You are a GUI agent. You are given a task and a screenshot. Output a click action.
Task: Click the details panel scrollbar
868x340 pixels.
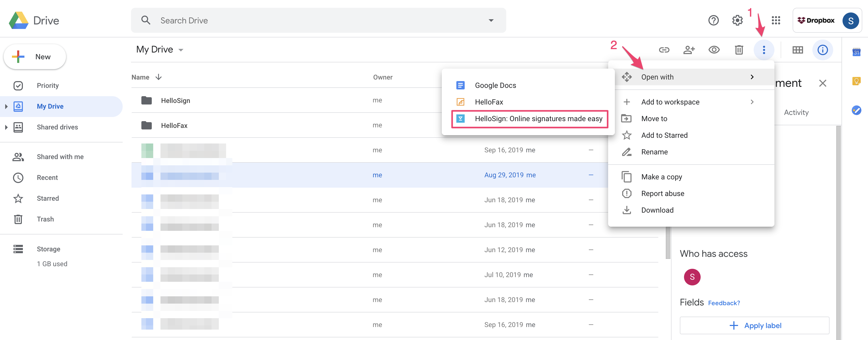point(838,232)
